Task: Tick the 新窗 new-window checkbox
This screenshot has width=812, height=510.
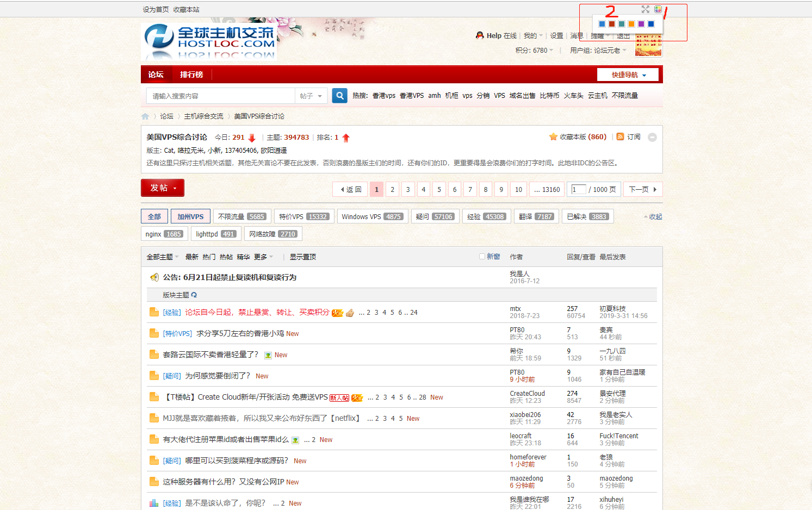Action: (x=482, y=257)
